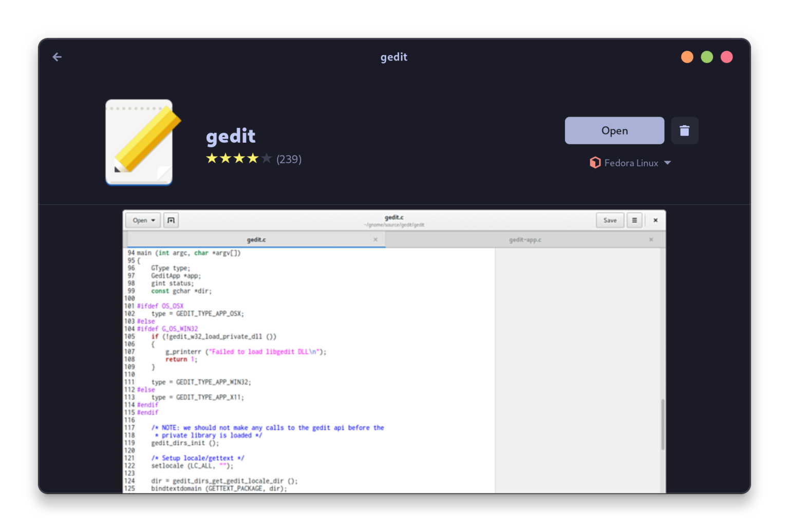Click Save in the gedit toolbar screenshot
The height and width of the screenshot is (532, 789).
tap(610, 220)
